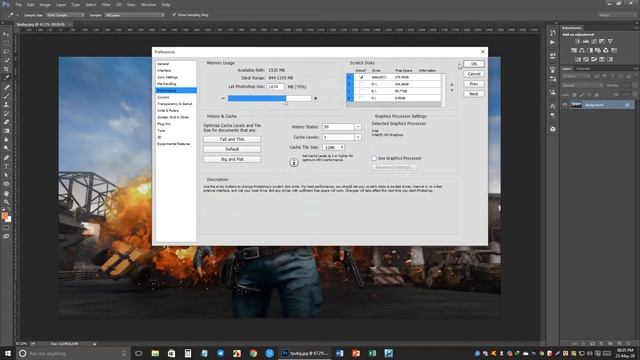Add a Brightness/Contrast adjustment
The height and width of the screenshot is (360, 640).
578,42
